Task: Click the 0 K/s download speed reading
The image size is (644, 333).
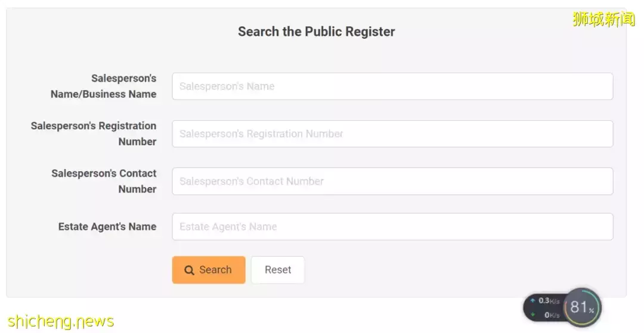Action: (x=551, y=315)
